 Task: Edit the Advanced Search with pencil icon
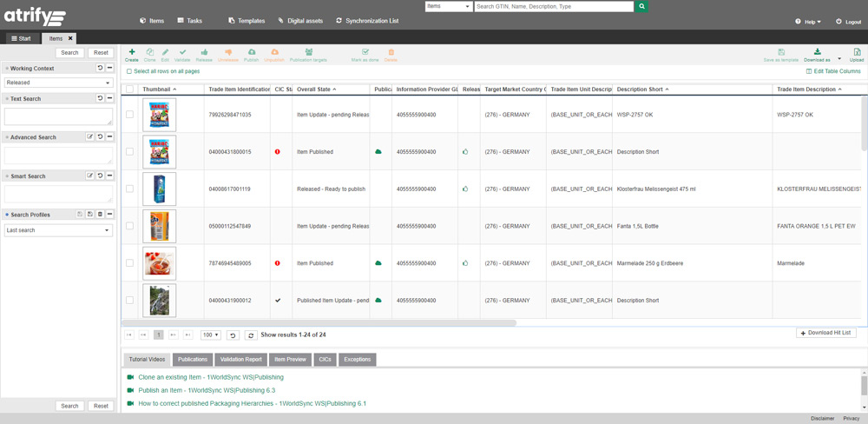tap(89, 137)
